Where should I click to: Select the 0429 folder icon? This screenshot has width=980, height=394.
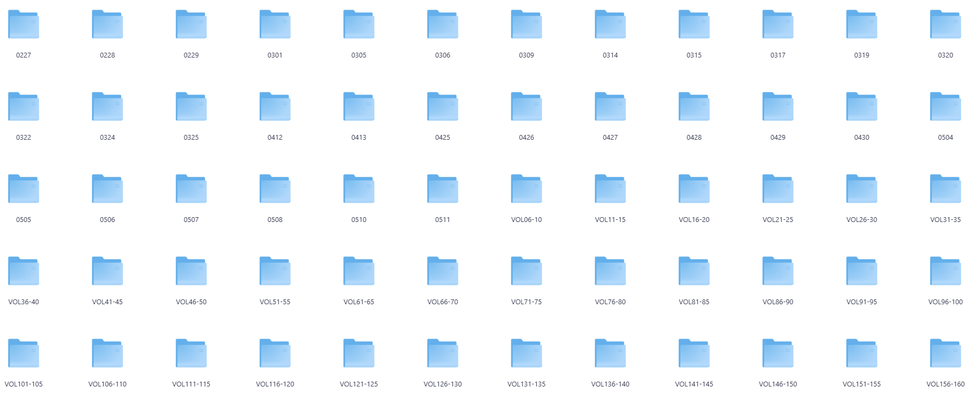(778, 106)
